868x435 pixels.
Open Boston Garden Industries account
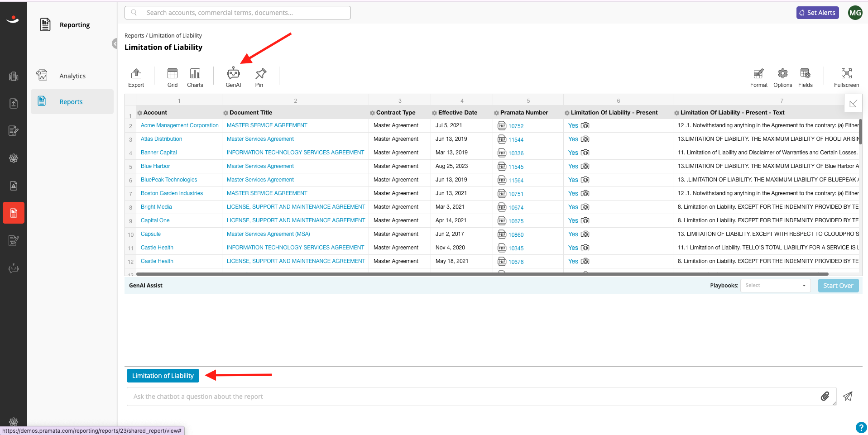point(172,193)
